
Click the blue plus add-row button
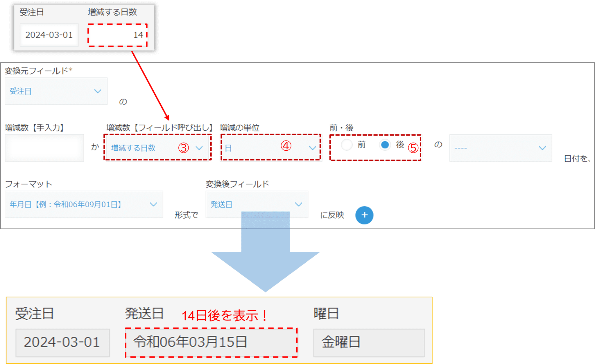[x=364, y=215]
